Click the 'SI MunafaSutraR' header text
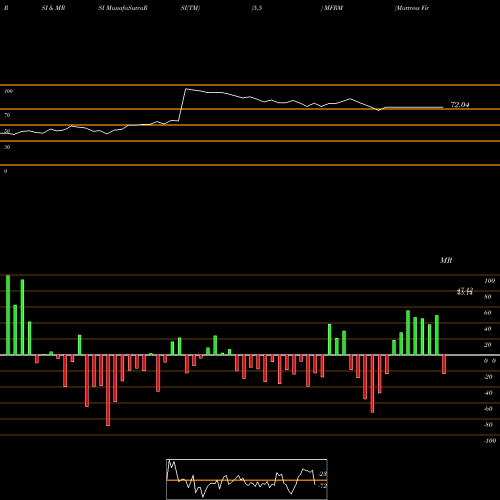Viewport: 500px width, 500px height. coord(123,8)
